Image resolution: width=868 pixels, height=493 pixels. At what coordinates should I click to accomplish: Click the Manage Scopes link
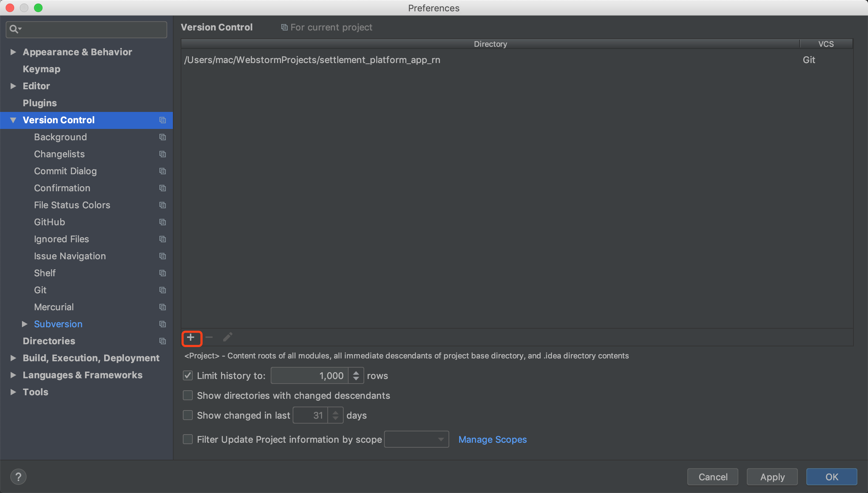pyautogui.click(x=492, y=439)
